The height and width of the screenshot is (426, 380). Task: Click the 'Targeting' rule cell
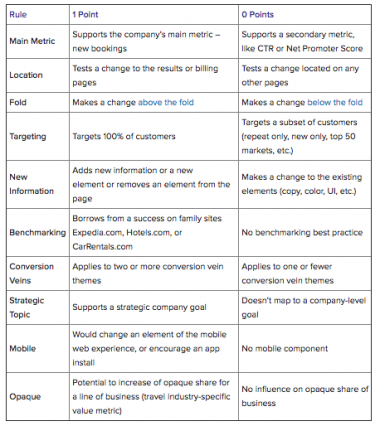[38, 136]
